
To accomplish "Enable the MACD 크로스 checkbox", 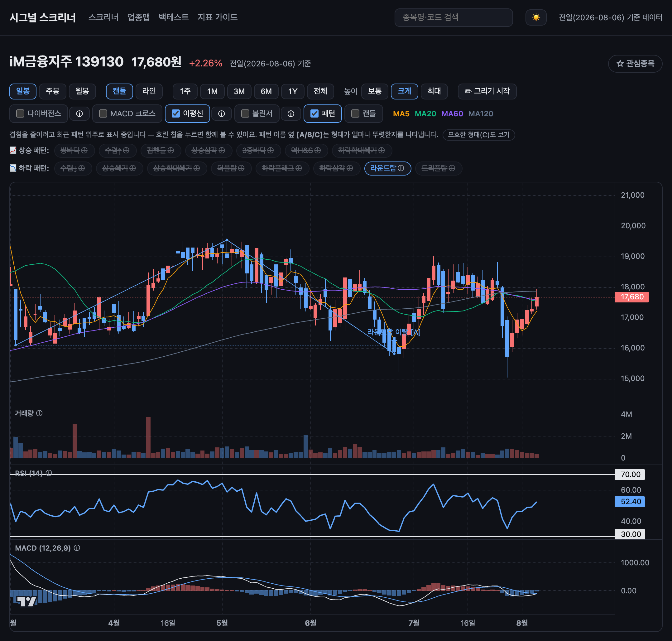I will [x=103, y=113].
